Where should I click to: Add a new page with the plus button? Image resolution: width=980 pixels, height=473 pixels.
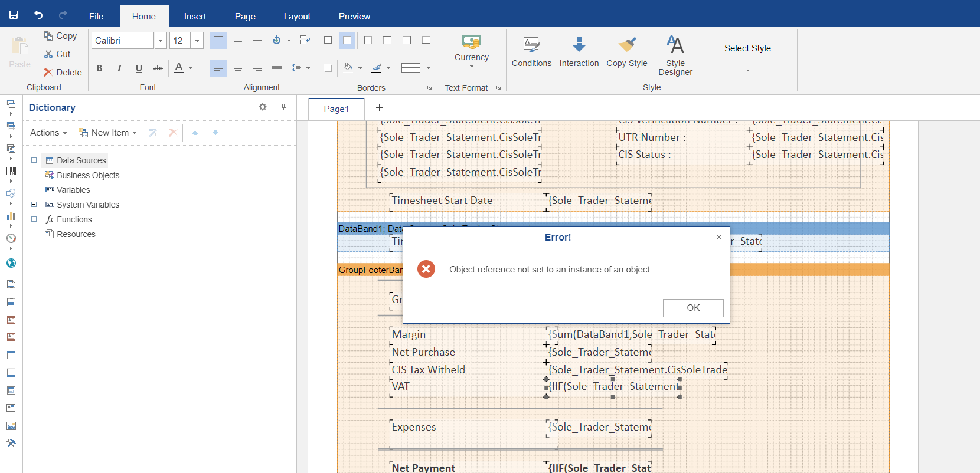coord(380,107)
